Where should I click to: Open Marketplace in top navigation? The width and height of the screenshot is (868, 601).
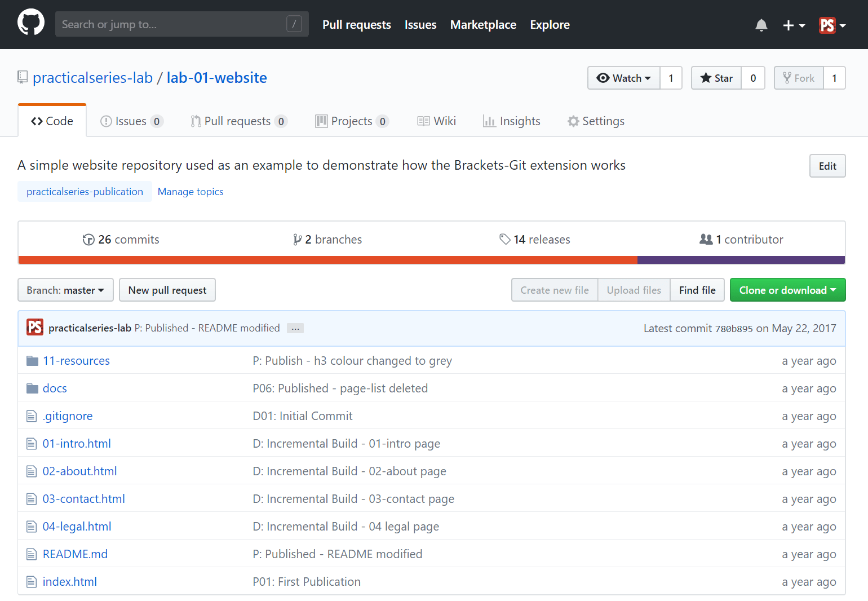(483, 25)
